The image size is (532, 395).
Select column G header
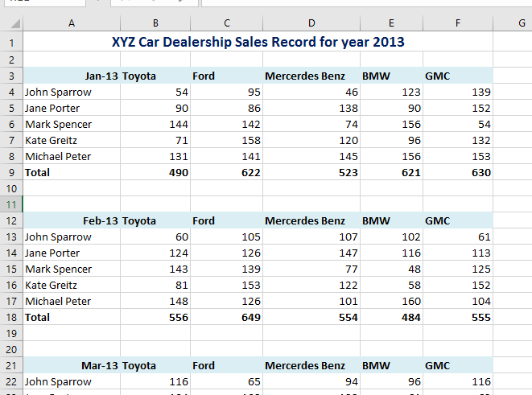point(522,23)
